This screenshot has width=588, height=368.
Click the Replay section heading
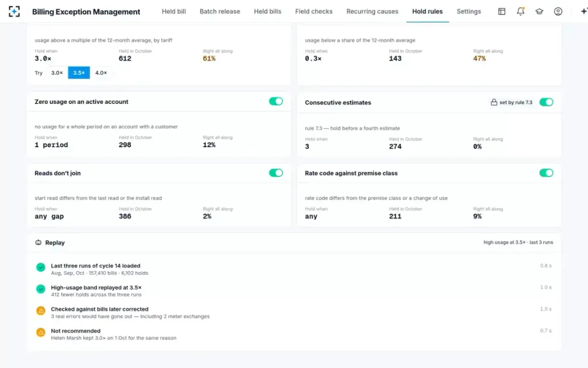pos(55,242)
